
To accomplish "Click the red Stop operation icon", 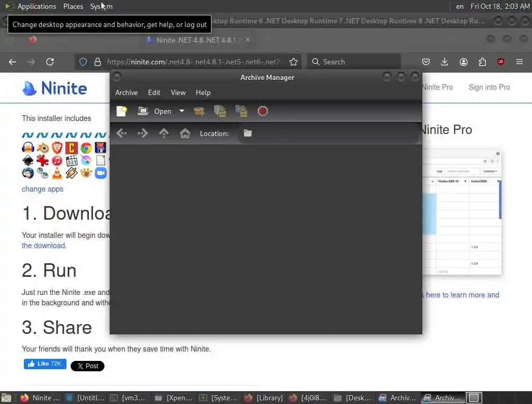I will (262, 111).
